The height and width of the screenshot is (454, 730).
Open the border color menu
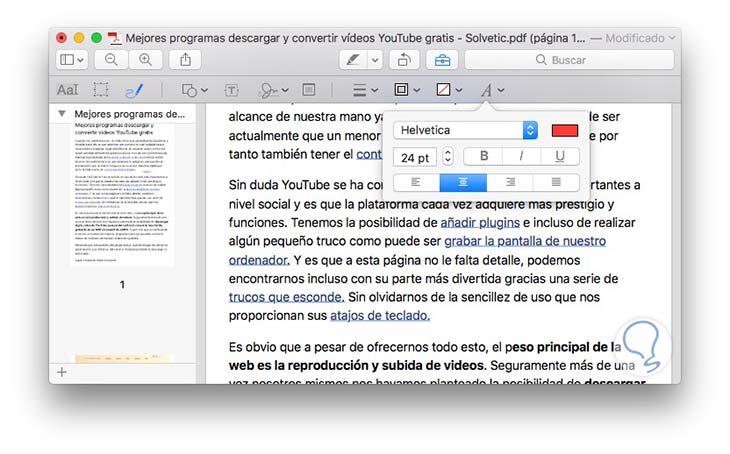point(407,89)
